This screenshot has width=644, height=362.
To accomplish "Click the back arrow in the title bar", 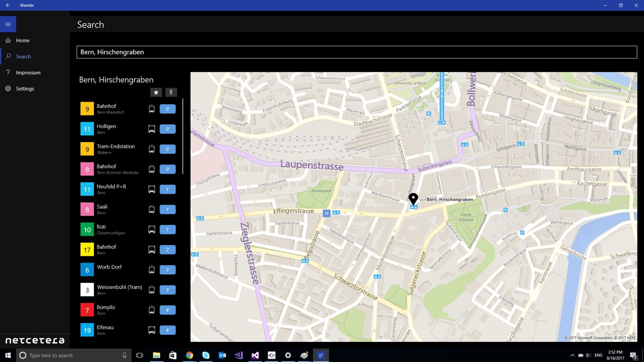I will 7,5.
